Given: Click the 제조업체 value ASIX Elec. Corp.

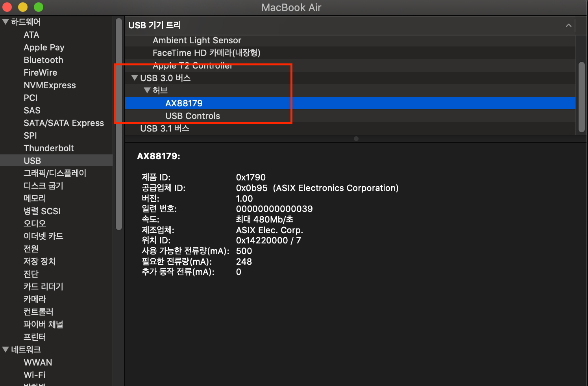Looking at the screenshot, I should (270, 230).
